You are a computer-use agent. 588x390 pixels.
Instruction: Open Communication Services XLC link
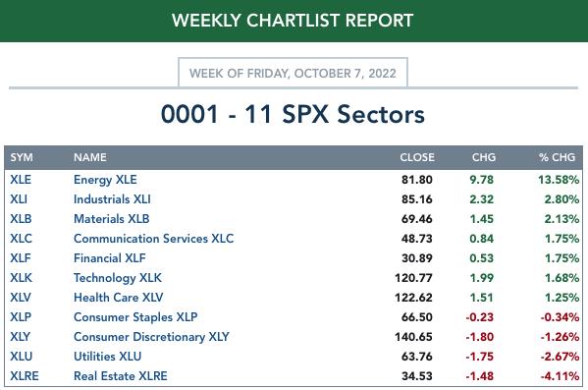pyautogui.click(x=153, y=239)
